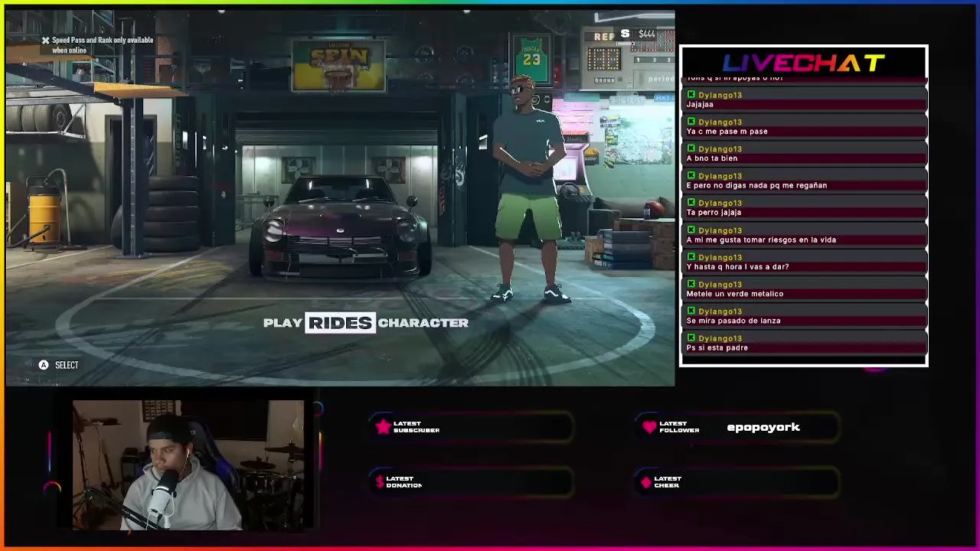This screenshot has height=551, width=980.
Task: Click the Latest Cheer label
Action: point(668,482)
